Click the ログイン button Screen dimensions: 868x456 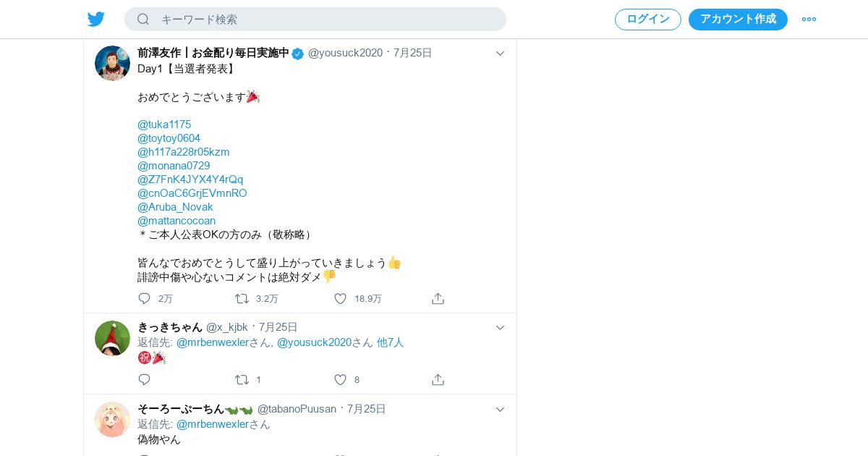pyautogui.click(x=648, y=20)
